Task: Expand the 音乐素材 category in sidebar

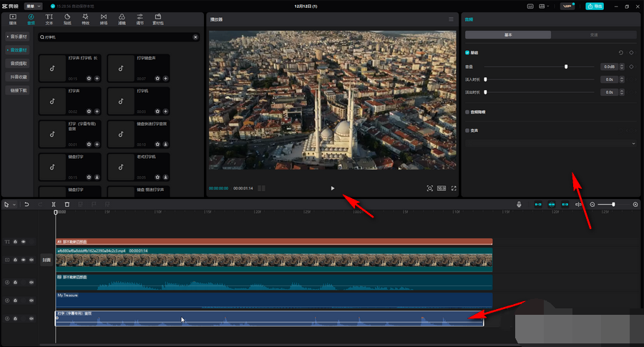Action: [x=19, y=36]
